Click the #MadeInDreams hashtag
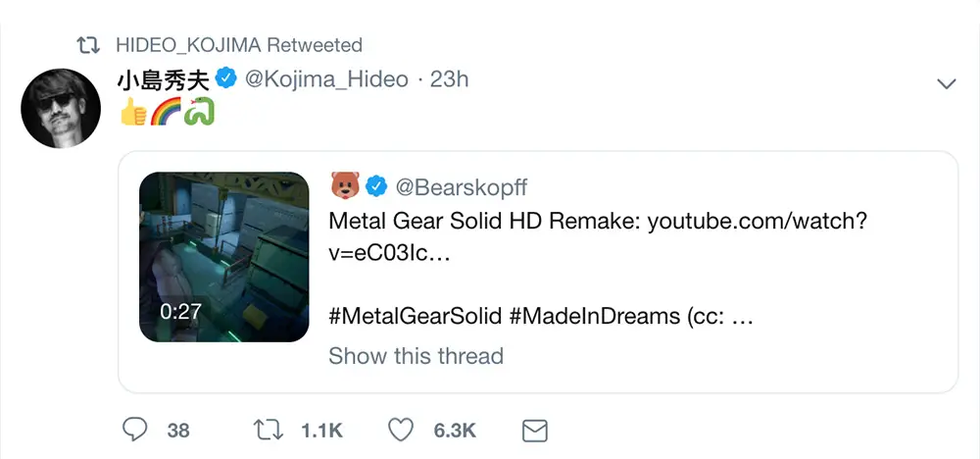The height and width of the screenshot is (459, 980). [x=594, y=317]
